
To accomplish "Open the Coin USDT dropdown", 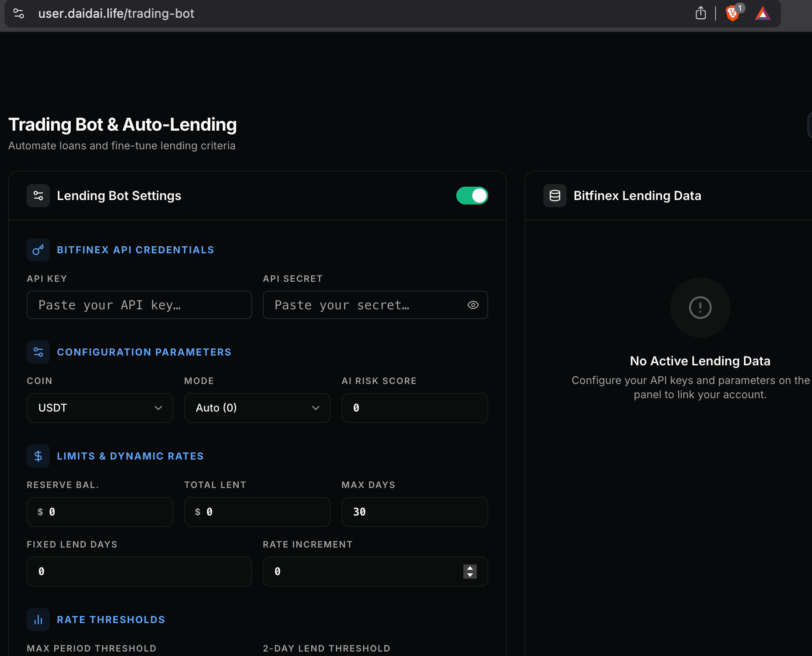I will [x=100, y=408].
